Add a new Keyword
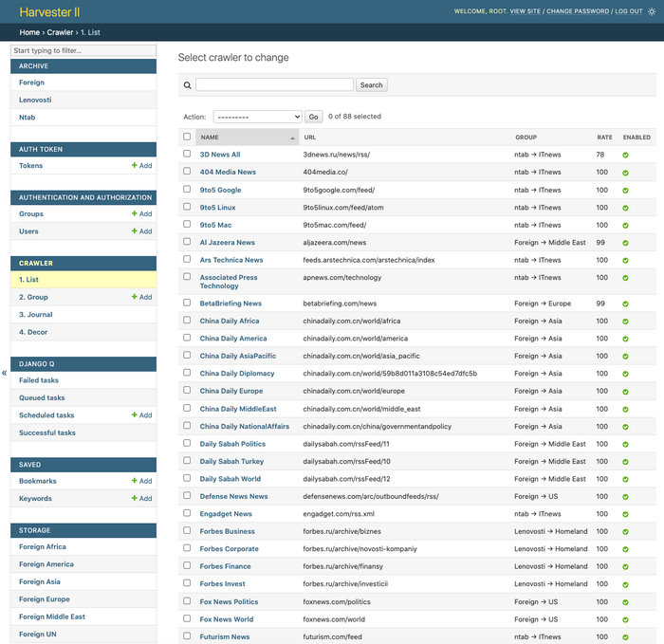The height and width of the screenshot is (644, 664). pyautogui.click(x=141, y=498)
